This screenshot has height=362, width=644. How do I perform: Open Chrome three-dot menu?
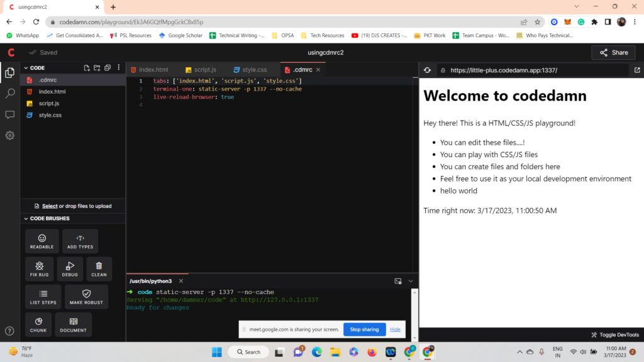[635, 22]
